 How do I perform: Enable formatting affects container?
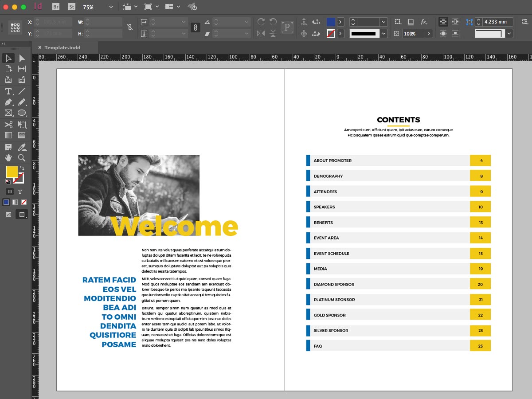pos(9,192)
